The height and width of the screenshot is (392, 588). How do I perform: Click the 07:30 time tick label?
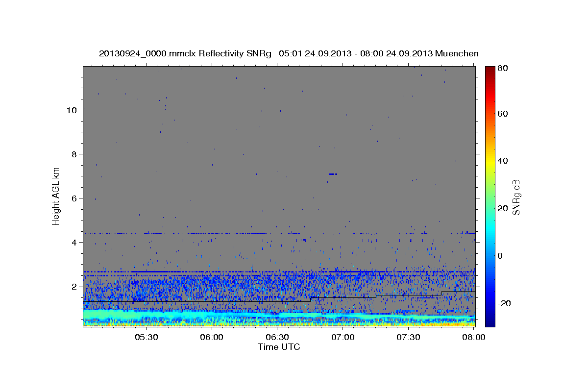408,337
